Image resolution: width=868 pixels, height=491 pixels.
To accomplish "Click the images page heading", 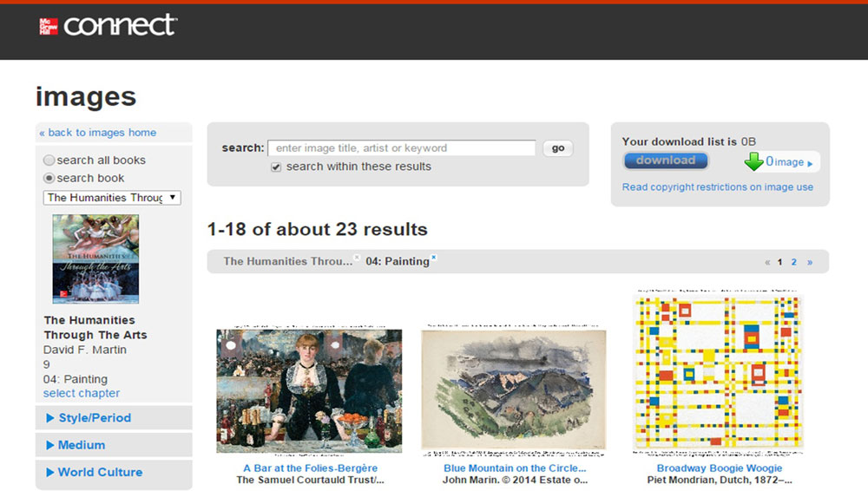I will (x=86, y=97).
